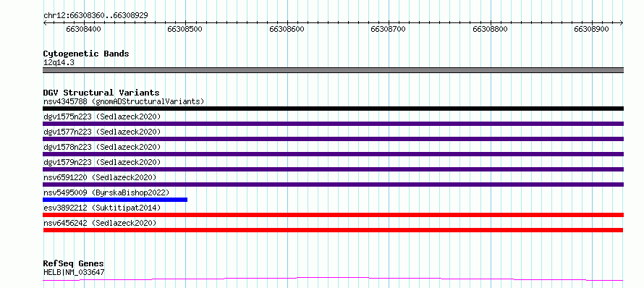
Task: Click ruler position 66308600
Action: pos(287,29)
